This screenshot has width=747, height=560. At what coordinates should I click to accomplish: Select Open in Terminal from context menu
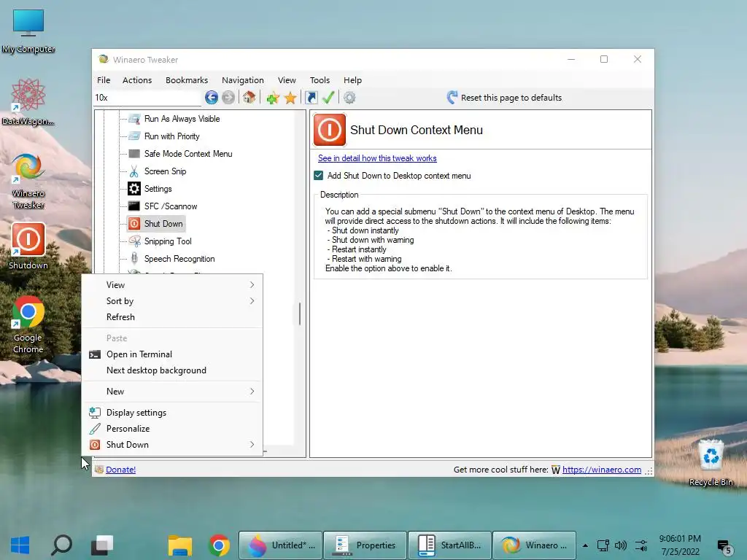pyautogui.click(x=172, y=354)
